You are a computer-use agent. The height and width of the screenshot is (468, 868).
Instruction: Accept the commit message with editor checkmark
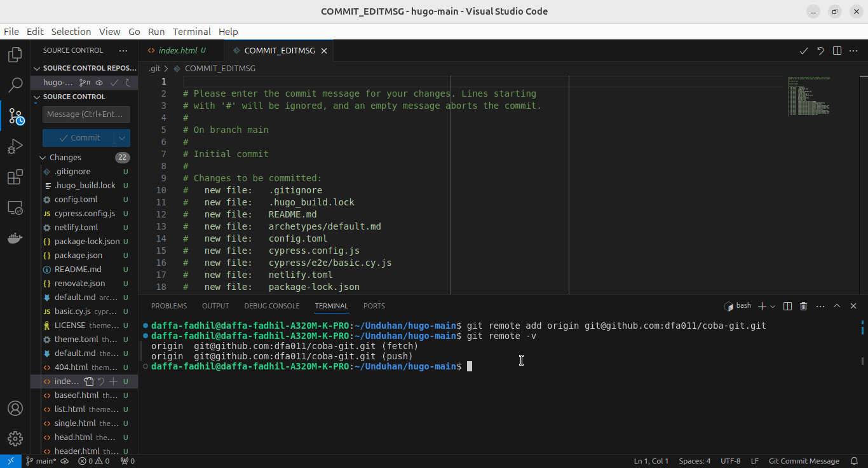[804, 50]
